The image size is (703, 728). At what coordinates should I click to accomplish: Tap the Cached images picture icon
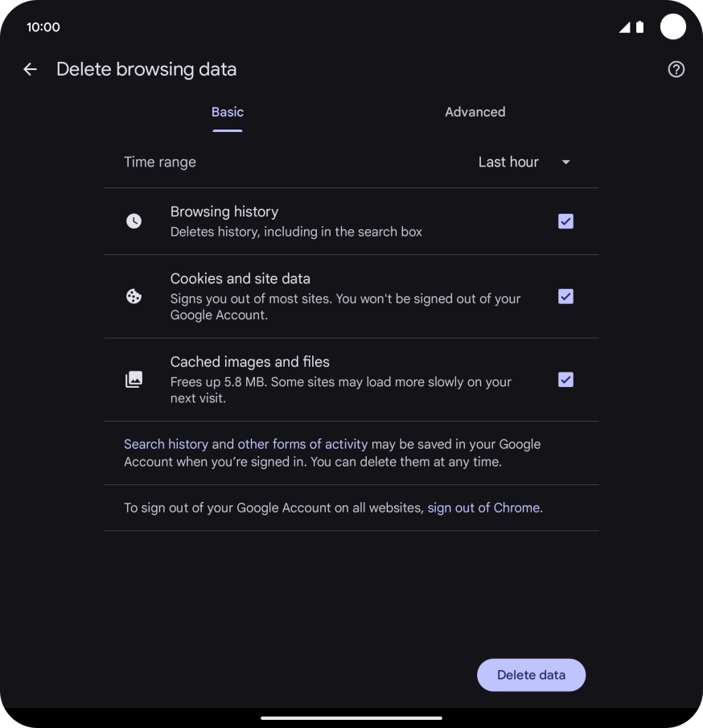(x=134, y=380)
